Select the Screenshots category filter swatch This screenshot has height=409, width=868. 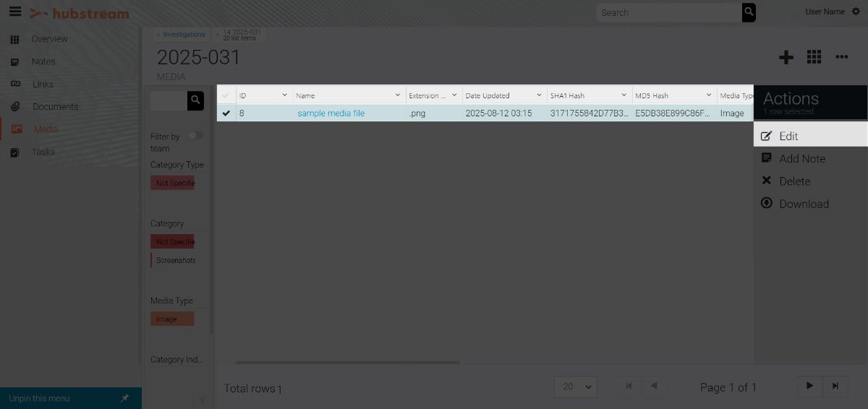pyautogui.click(x=174, y=260)
